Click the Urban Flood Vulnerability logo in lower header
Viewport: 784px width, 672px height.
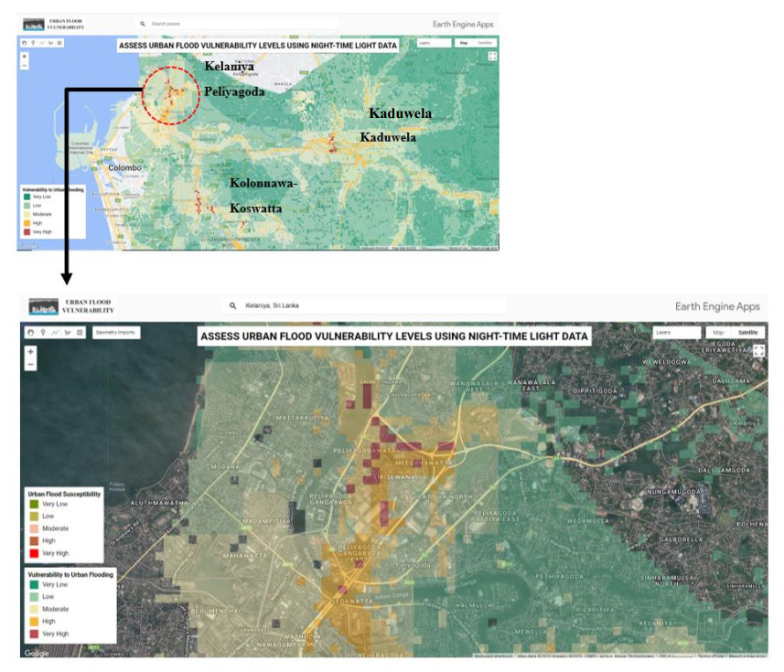click(x=71, y=306)
